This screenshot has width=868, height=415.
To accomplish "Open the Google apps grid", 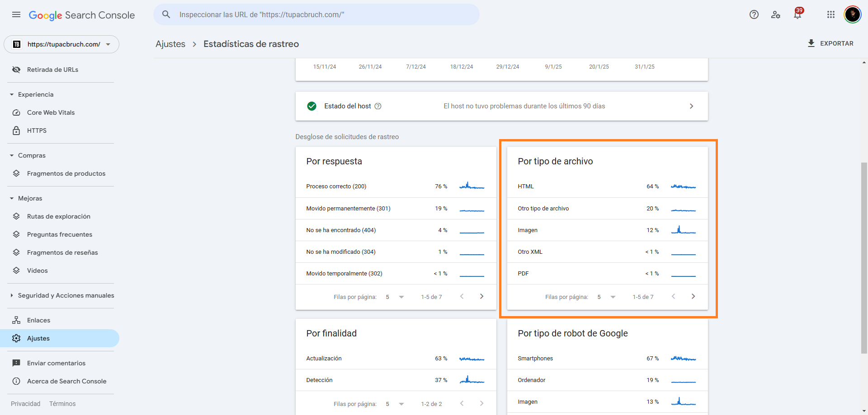I will (x=830, y=14).
